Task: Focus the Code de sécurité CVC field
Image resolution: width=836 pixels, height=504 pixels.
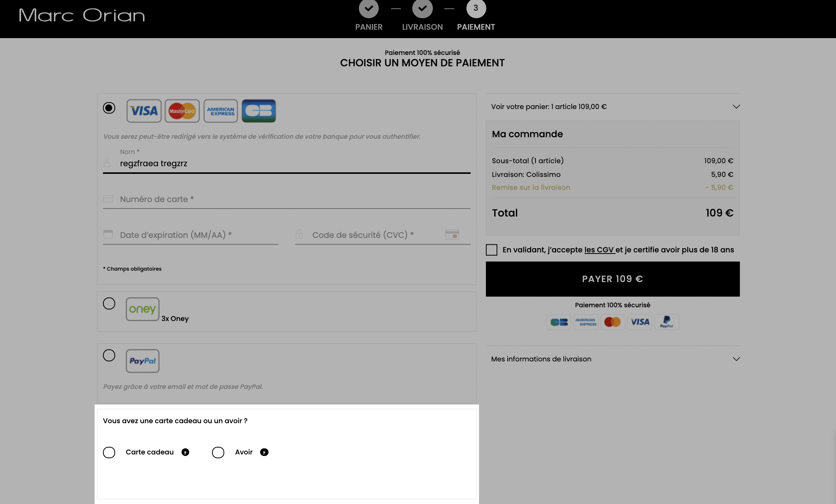Action: (383, 235)
